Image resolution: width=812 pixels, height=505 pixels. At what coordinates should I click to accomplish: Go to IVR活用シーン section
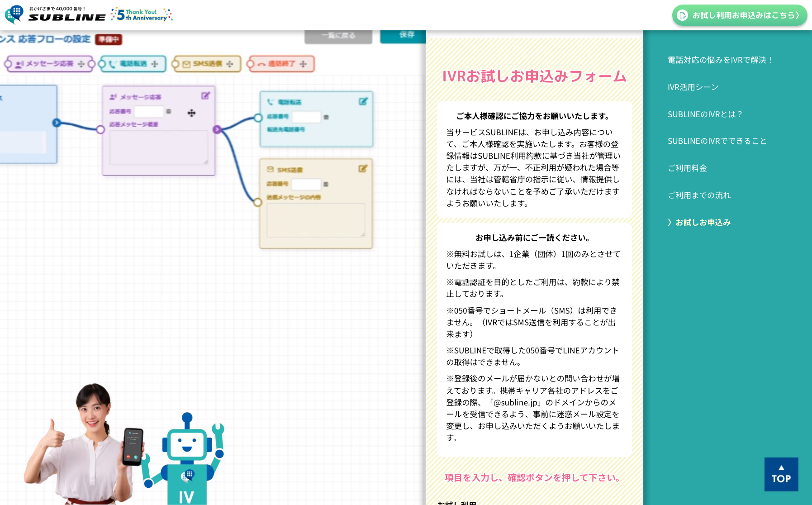point(693,87)
